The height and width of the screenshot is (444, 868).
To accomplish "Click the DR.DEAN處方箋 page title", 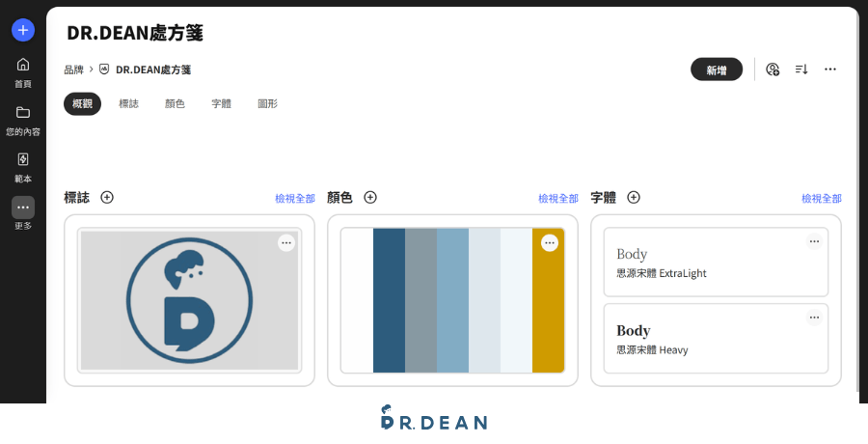I will [135, 33].
